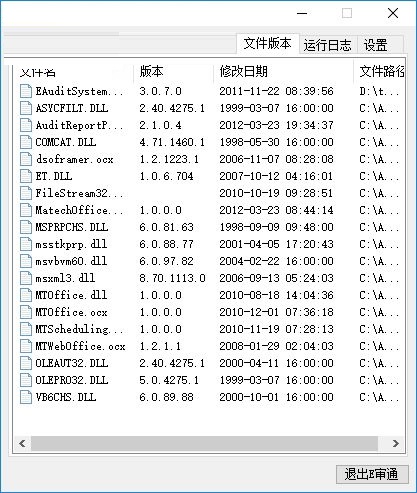Image resolution: width=417 pixels, height=493 pixels.
Task: Click the MTWebOffice.ocx file icon
Action: coord(26,346)
